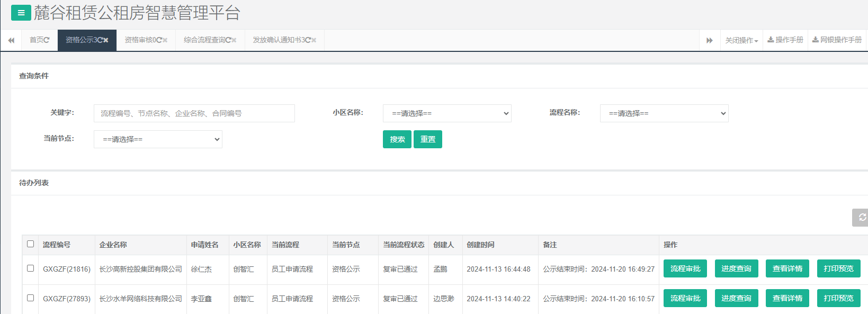Toggle the select-all checkbox in table header

click(x=31, y=244)
